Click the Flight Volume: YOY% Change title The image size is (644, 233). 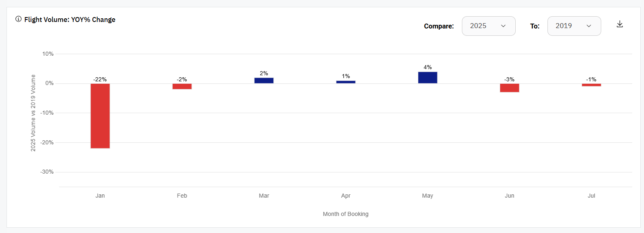click(x=70, y=20)
